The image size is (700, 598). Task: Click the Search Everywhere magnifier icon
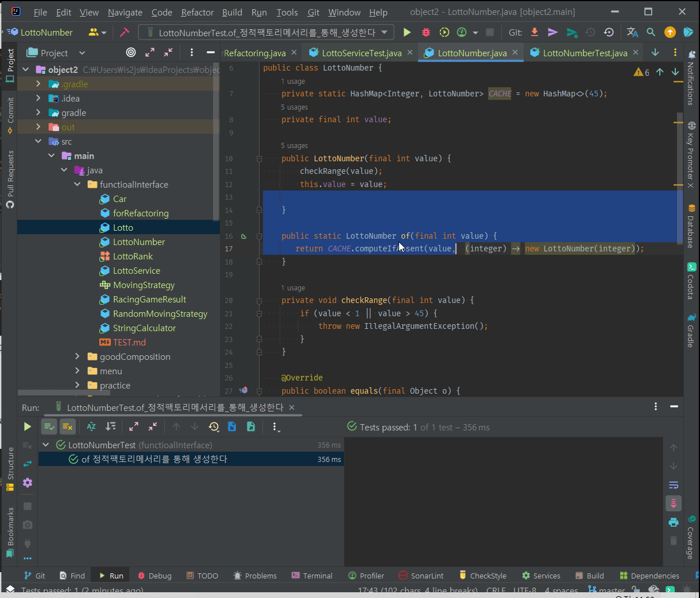tap(651, 33)
